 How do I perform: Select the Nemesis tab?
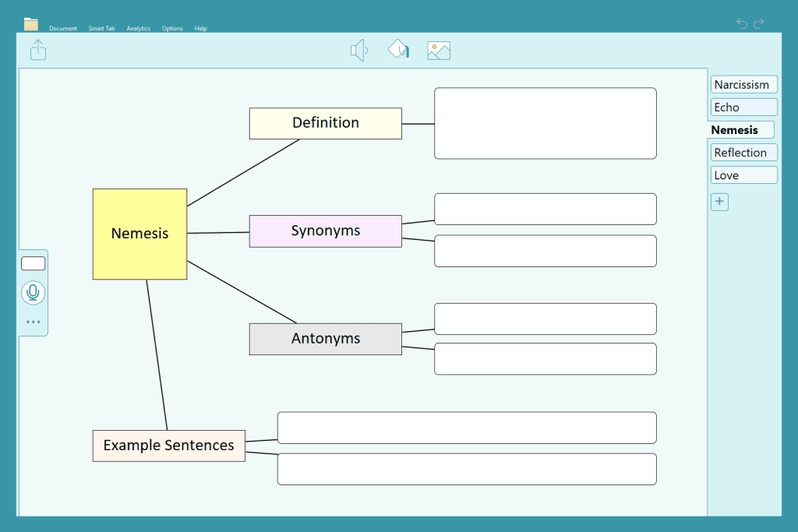pyautogui.click(x=741, y=130)
